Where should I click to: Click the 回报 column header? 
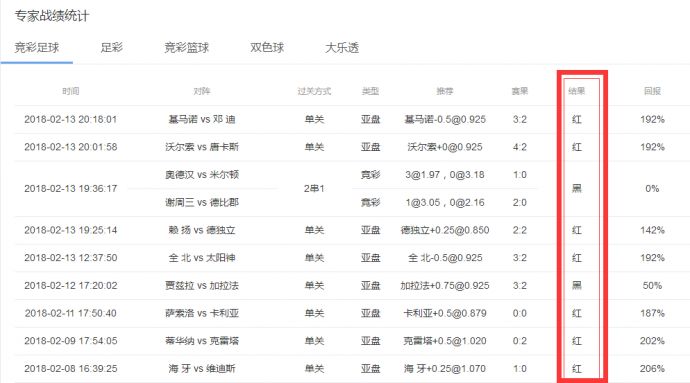(x=652, y=91)
